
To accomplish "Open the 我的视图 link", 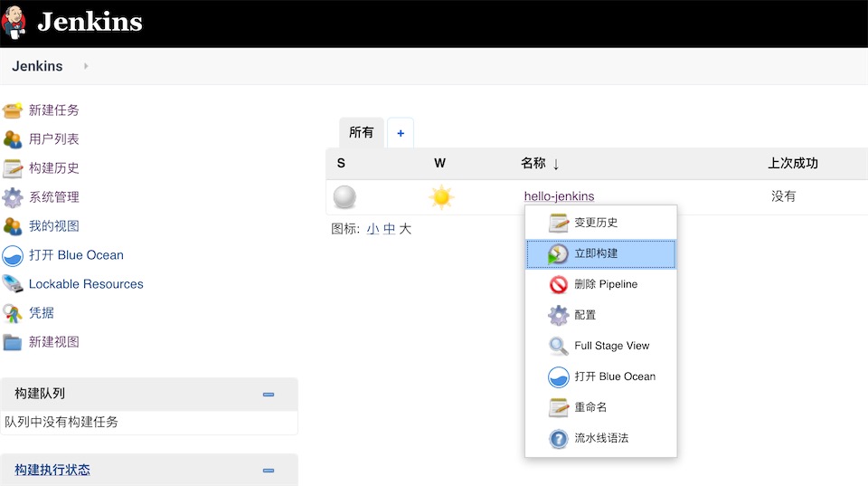I will coord(53,226).
